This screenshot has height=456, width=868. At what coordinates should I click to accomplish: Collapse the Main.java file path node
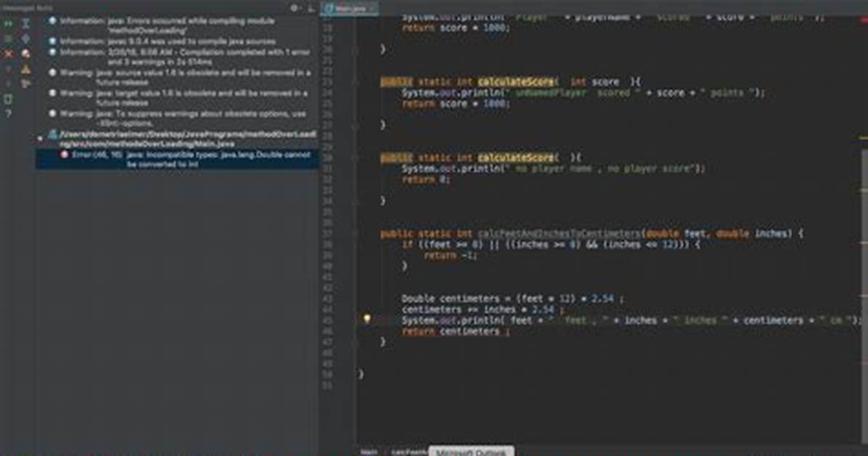point(40,139)
